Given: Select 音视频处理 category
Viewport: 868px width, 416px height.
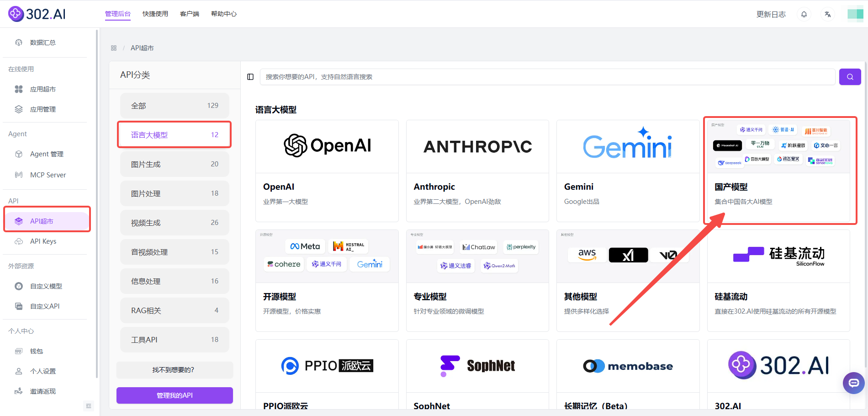Looking at the screenshot, I should point(175,252).
